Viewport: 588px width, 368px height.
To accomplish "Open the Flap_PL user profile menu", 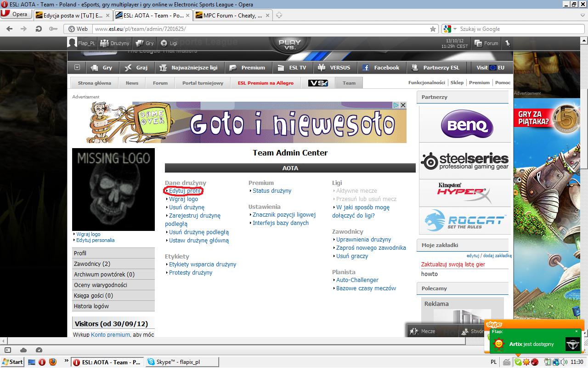I will (x=82, y=43).
